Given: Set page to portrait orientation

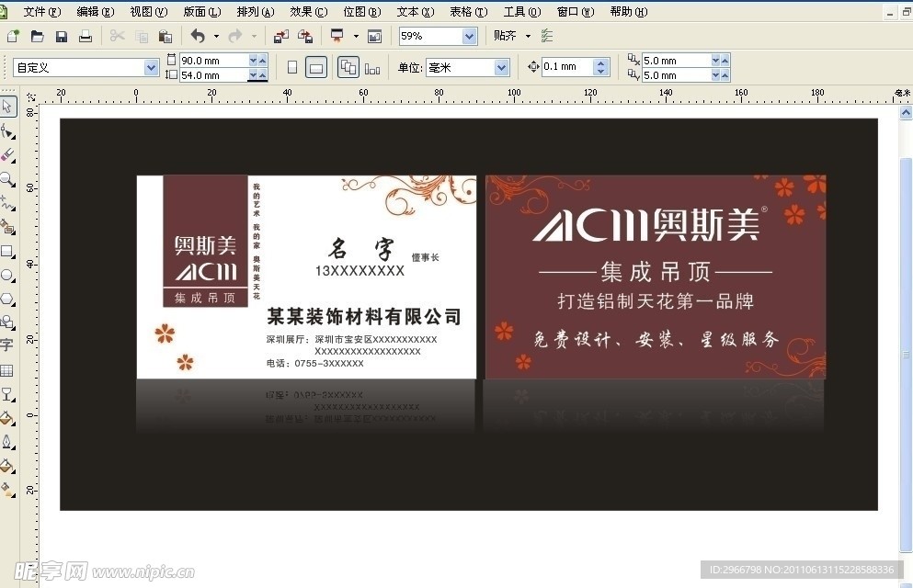Looking at the screenshot, I should (x=292, y=67).
